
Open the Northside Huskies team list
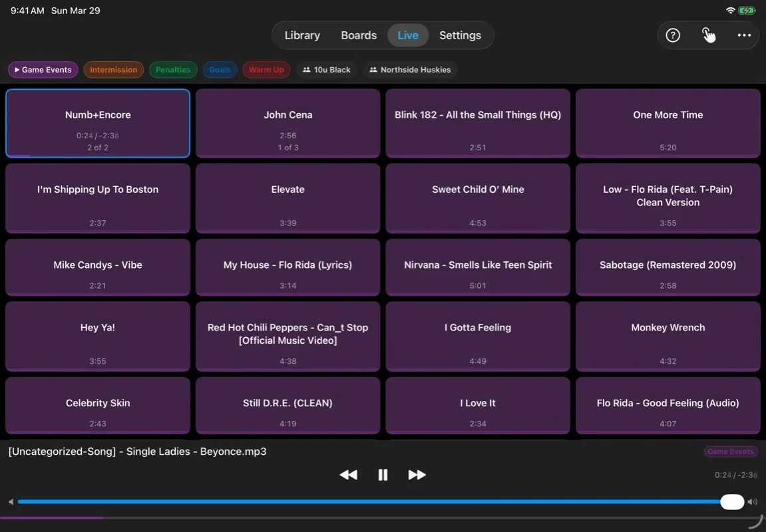(x=410, y=69)
